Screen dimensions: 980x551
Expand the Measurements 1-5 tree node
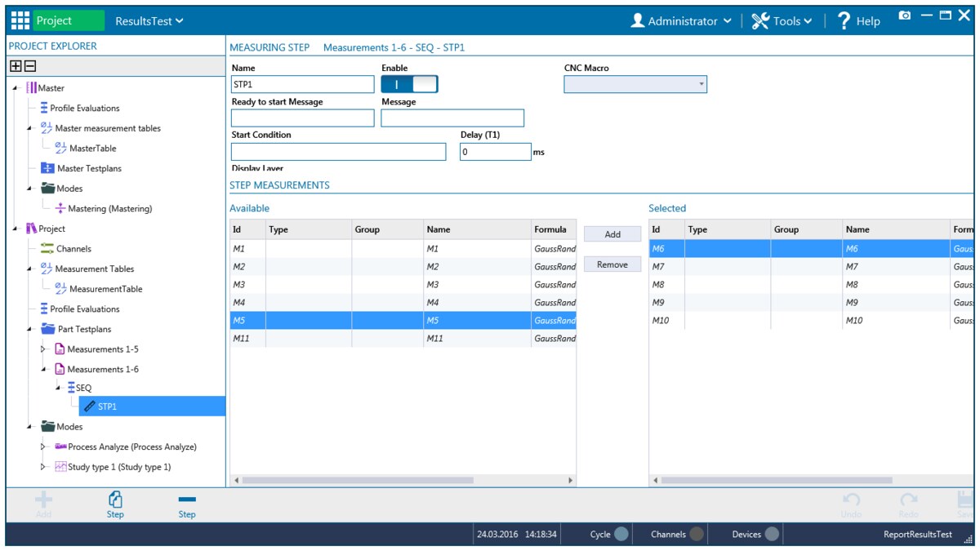click(44, 349)
